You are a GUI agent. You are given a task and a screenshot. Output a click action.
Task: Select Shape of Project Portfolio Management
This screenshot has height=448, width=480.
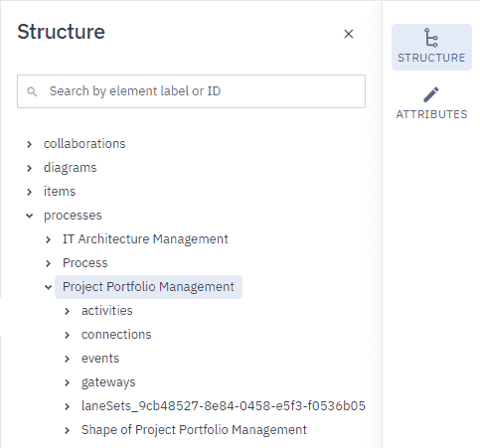tap(194, 430)
